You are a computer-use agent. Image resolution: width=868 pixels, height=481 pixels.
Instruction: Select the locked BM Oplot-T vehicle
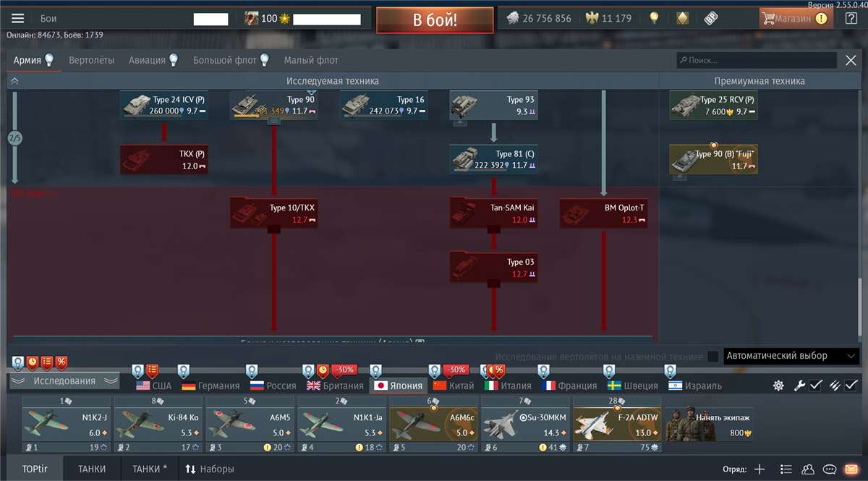click(603, 213)
